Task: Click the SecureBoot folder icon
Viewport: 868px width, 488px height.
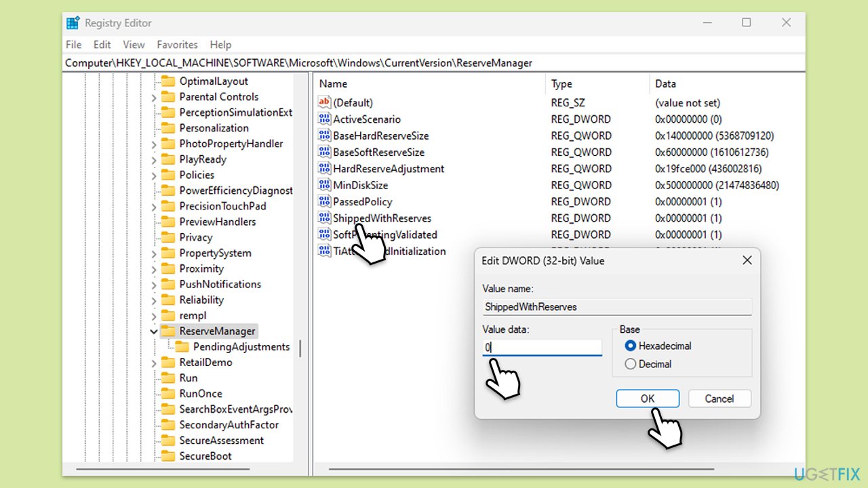Action: [167, 456]
